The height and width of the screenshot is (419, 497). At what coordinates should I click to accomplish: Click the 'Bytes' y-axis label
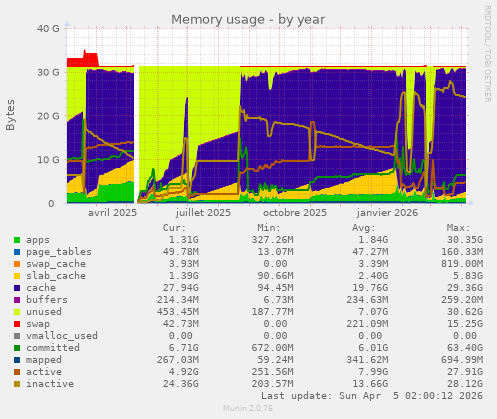tap(10, 115)
